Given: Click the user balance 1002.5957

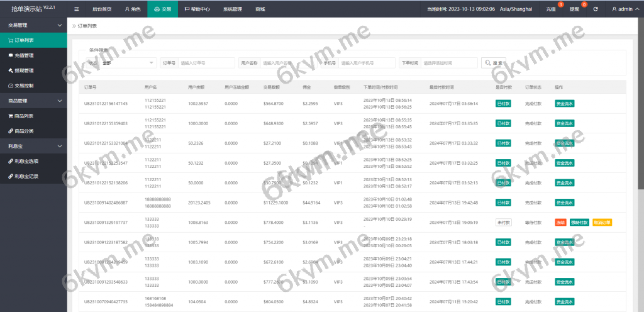Looking at the screenshot, I should tap(198, 103).
